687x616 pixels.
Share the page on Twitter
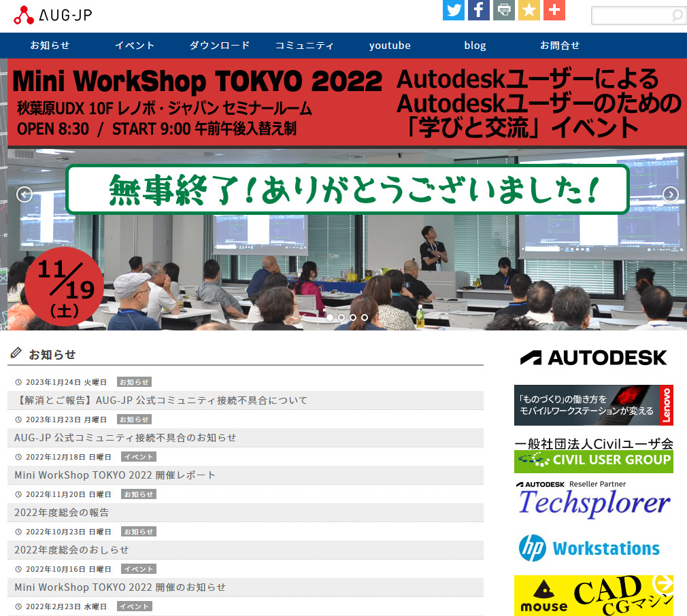tap(454, 10)
